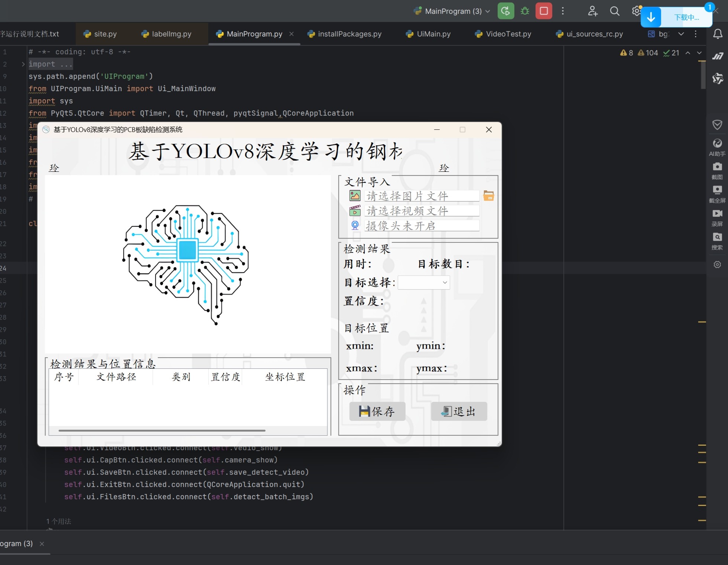
Task: Click the results table horizontal scrollbar
Action: click(x=162, y=430)
